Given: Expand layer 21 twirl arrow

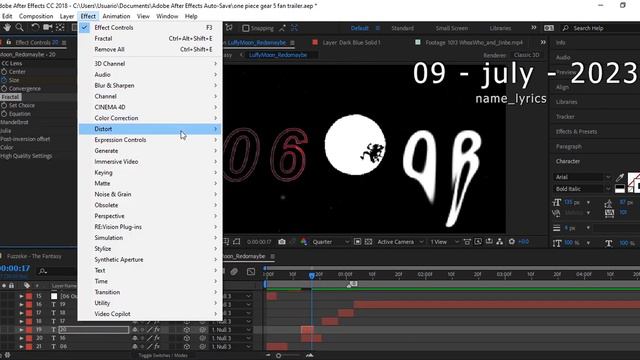Looking at the screenshot, I should [21, 347].
